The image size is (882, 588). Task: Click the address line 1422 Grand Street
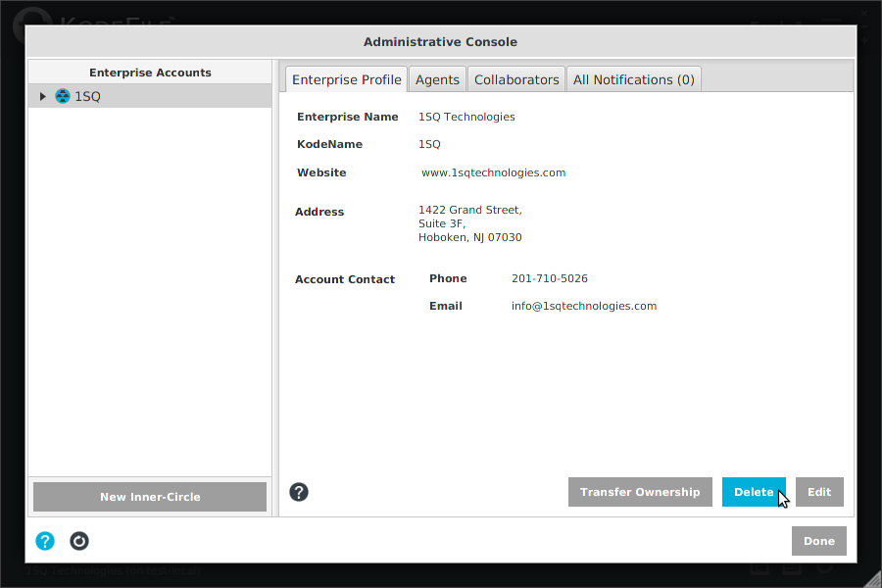(470, 210)
